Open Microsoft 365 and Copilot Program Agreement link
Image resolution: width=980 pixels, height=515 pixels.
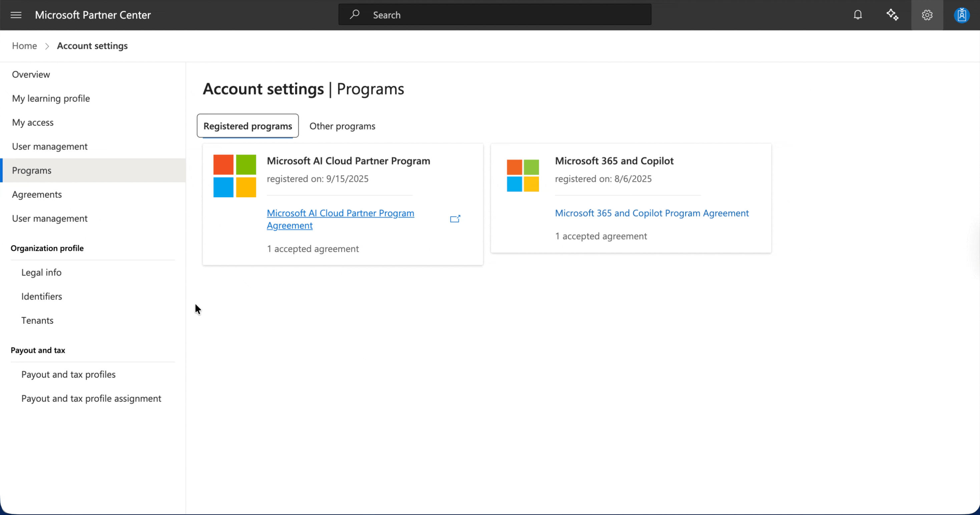click(652, 213)
